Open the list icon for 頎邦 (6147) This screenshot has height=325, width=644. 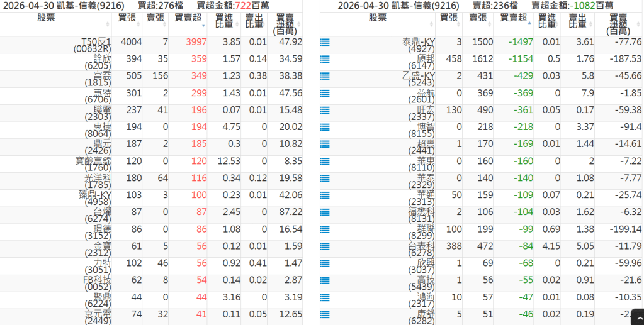(325, 59)
